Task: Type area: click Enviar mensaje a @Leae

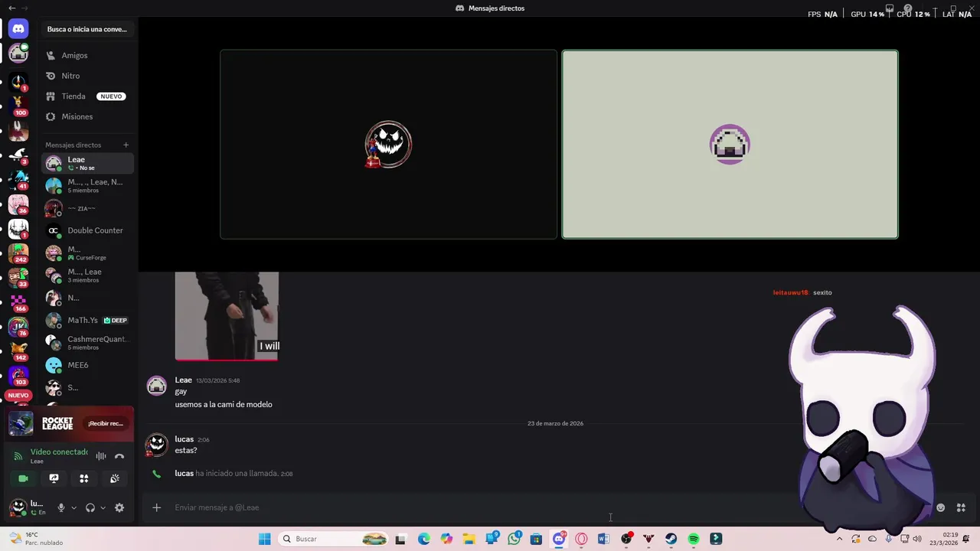Action: pos(217,507)
